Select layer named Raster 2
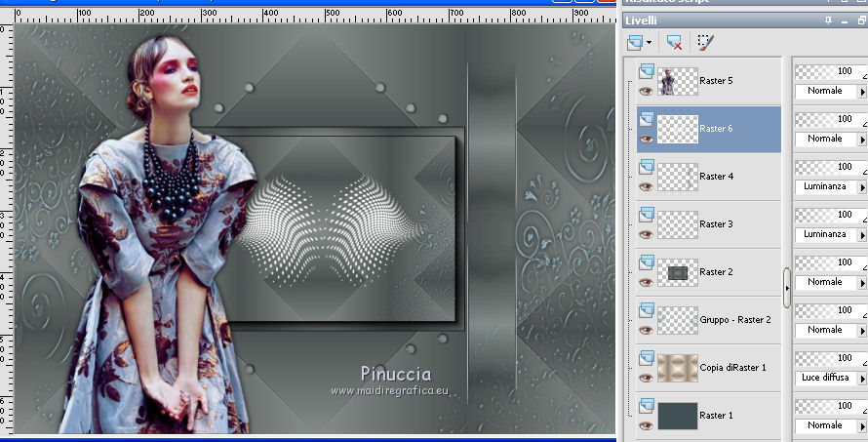The height and width of the screenshot is (442, 868). (716, 272)
